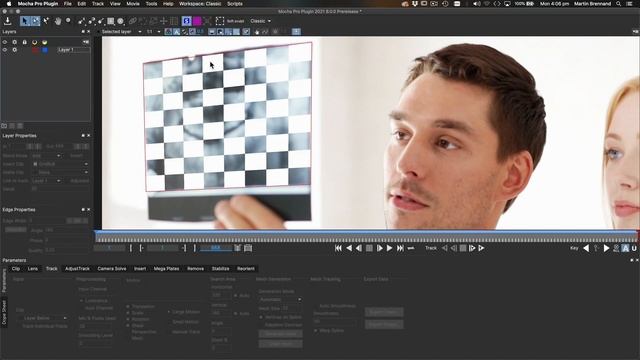The image size is (640, 360).
Task: Open the Stabilize tab
Action: coord(220,269)
